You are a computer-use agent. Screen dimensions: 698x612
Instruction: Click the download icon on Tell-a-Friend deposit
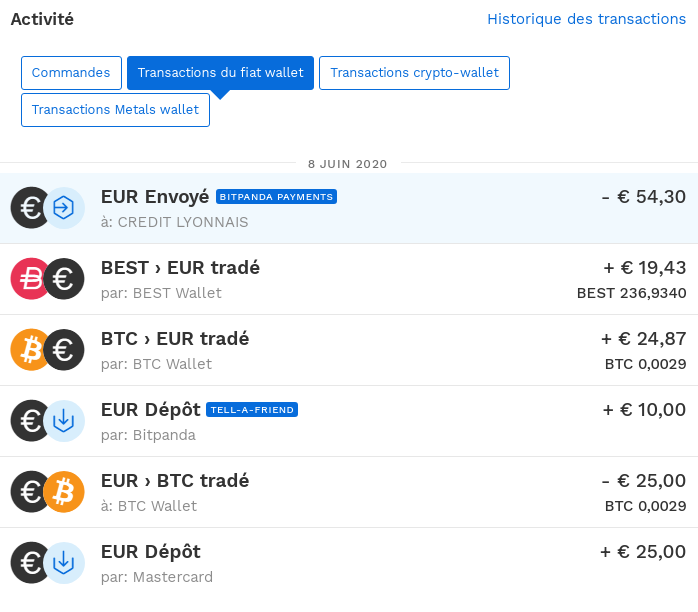pyautogui.click(x=64, y=421)
